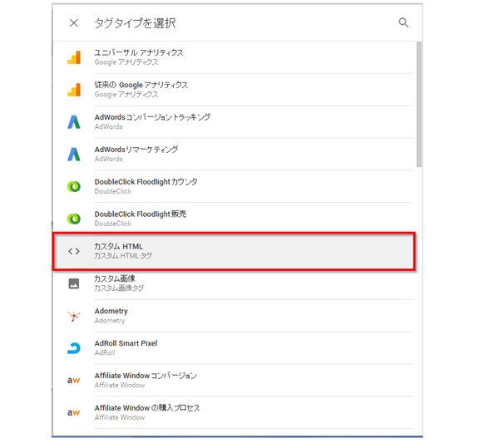The width and height of the screenshot is (479, 448).
Task: Click the DoubleClick Floodlight counter icon
Action: point(74,186)
